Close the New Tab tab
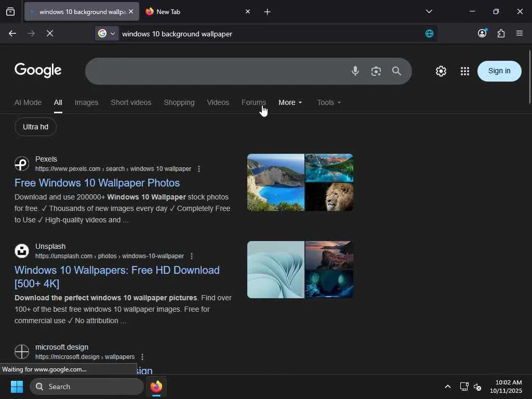The height and width of the screenshot is (399, 532). click(x=248, y=11)
